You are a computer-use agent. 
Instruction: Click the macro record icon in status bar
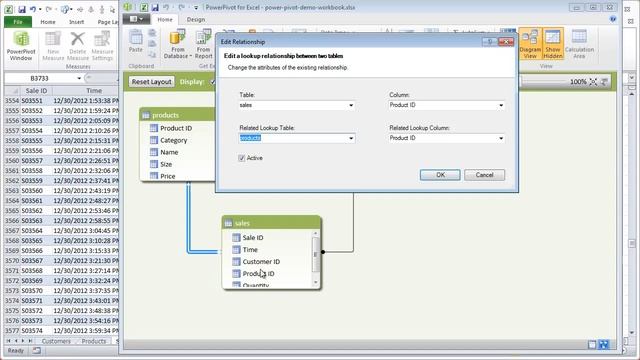pos(36,351)
